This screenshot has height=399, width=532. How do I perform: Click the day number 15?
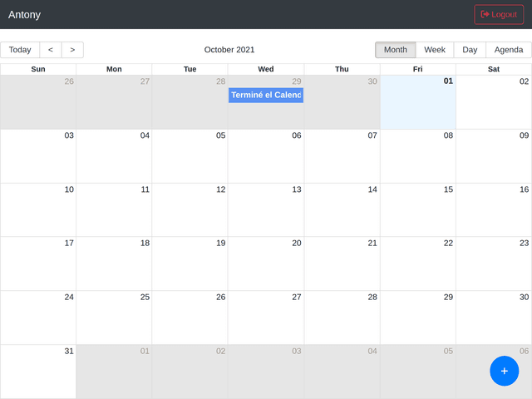point(448,190)
